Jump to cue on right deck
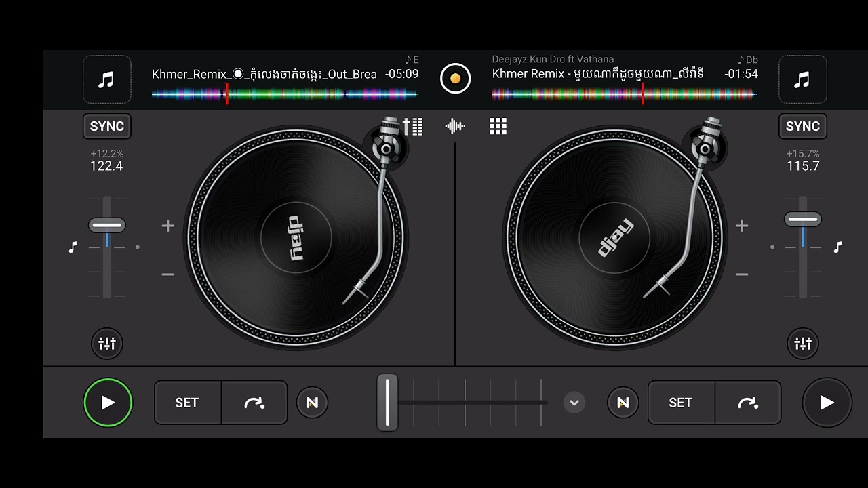Viewport: 868px width, 488px height. [748, 403]
